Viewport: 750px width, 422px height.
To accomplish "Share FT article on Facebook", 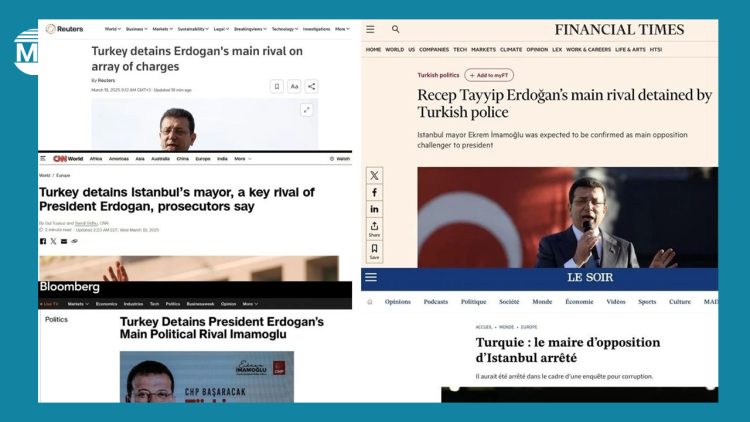I will tap(374, 192).
